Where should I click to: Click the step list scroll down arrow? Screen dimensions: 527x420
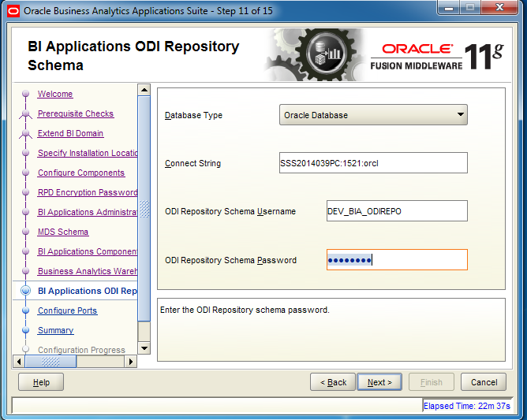(x=144, y=348)
